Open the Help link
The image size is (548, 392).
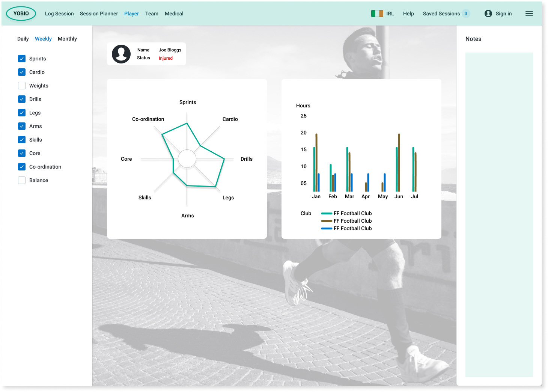pyautogui.click(x=408, y=14)
